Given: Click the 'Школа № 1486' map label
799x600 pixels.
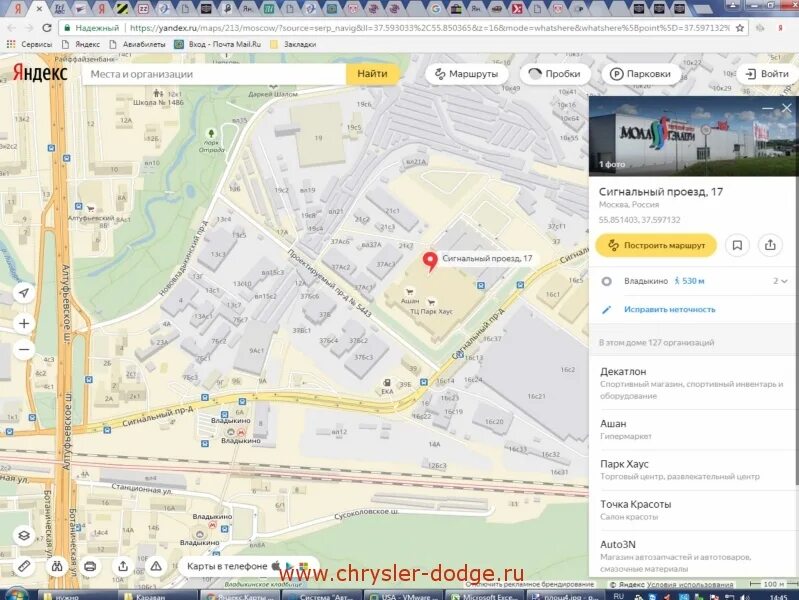Looking at the screenshot, I should 158,102.
